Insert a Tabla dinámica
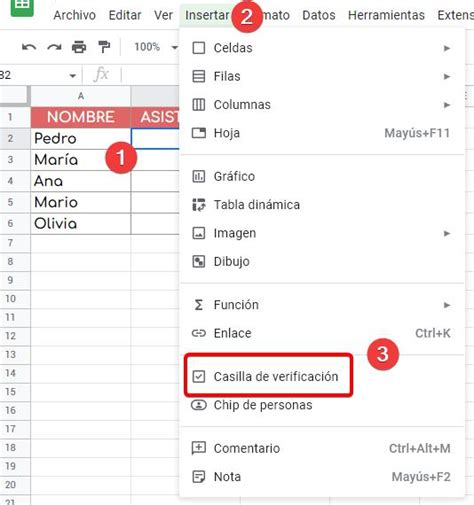This screenshot has height=505, width=474. point(322,205)
